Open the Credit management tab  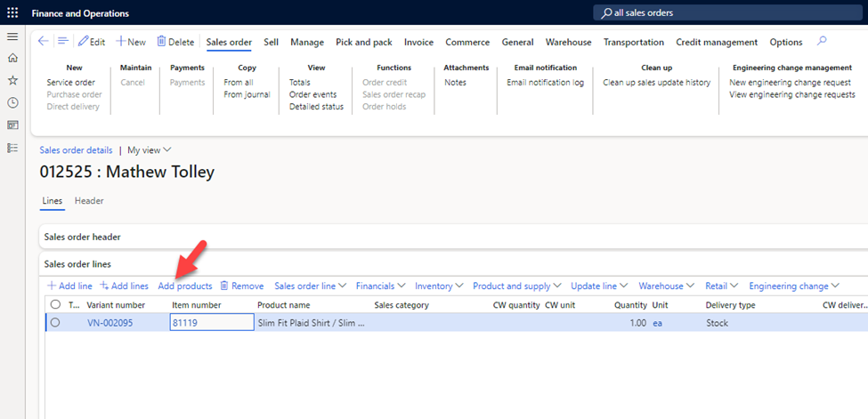[717, 42]
